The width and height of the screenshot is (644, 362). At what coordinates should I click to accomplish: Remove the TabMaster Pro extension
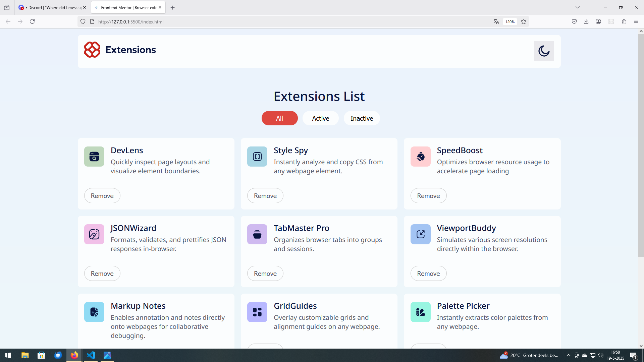(265, 274)
